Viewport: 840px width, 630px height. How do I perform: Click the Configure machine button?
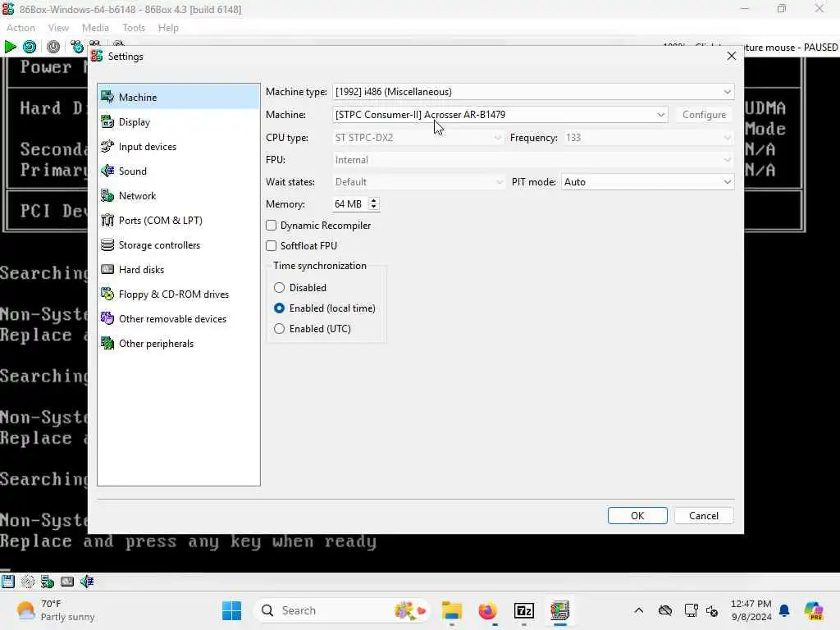click(705, 115)
